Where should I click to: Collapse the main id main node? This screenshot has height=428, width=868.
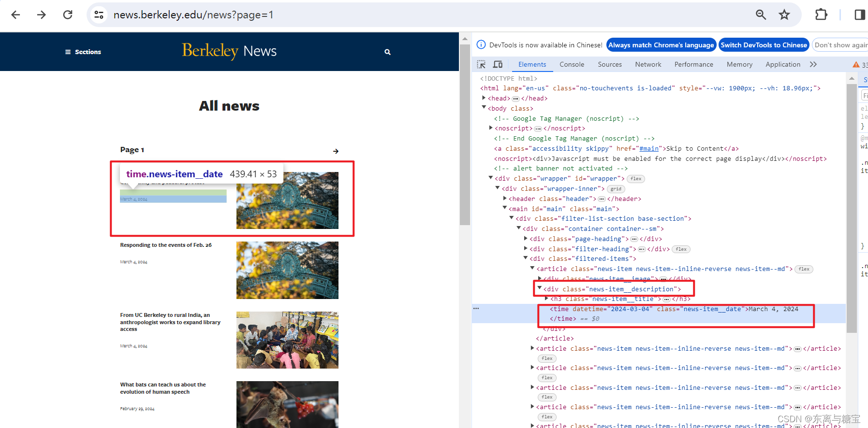coord(505,208)
